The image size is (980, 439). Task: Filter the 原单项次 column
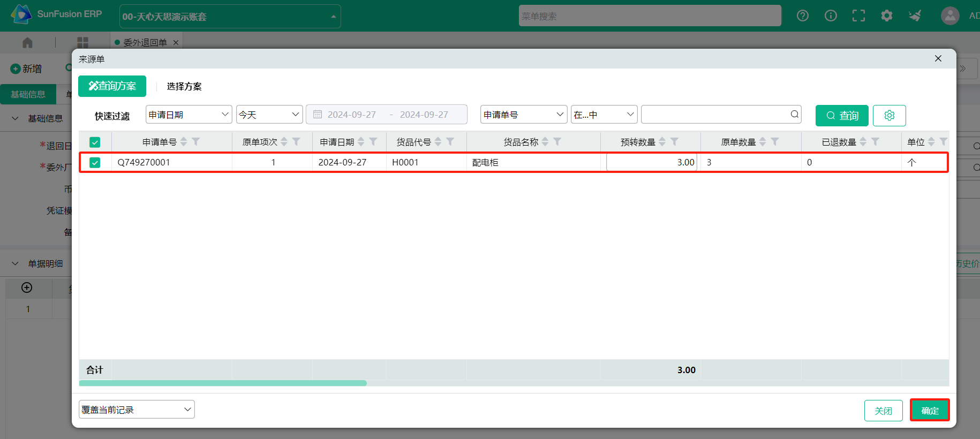296,141
